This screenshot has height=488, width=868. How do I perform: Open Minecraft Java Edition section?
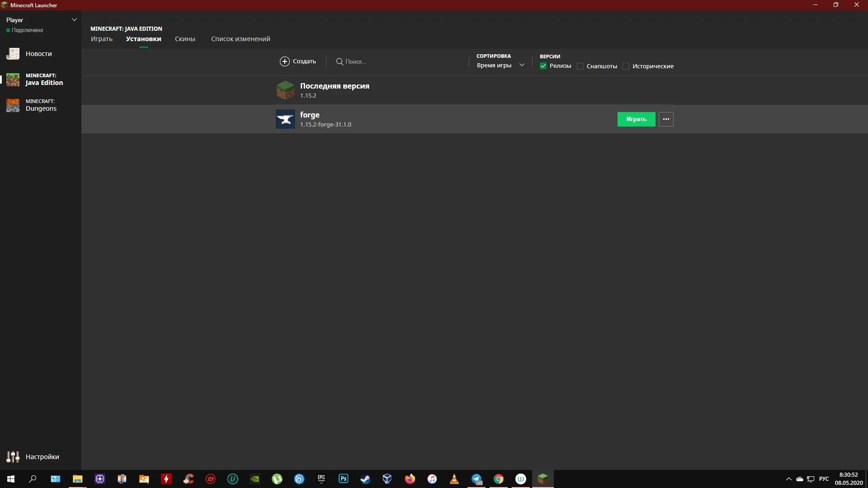tap(42, 79)
